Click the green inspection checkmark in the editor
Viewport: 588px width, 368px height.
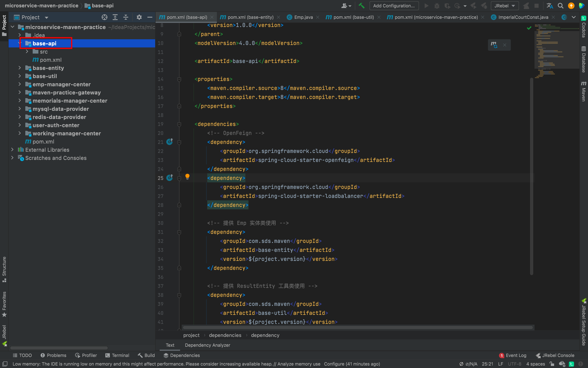[x=529, y=28]
